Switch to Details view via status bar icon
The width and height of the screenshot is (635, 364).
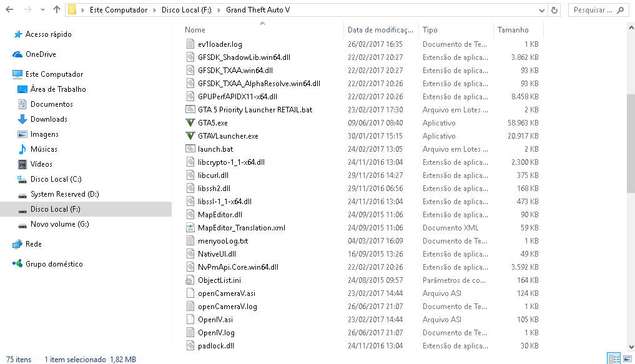(x=614, y=359)
